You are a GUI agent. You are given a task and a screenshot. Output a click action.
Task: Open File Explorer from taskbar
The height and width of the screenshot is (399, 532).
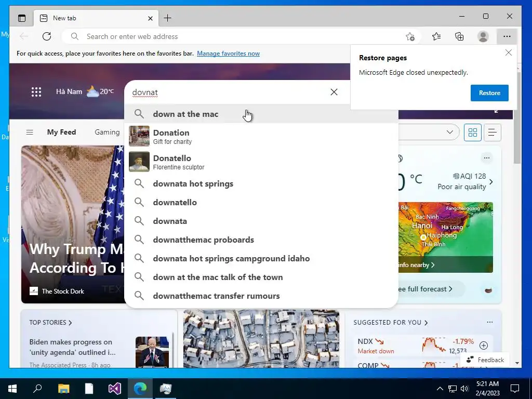[63, 389]
